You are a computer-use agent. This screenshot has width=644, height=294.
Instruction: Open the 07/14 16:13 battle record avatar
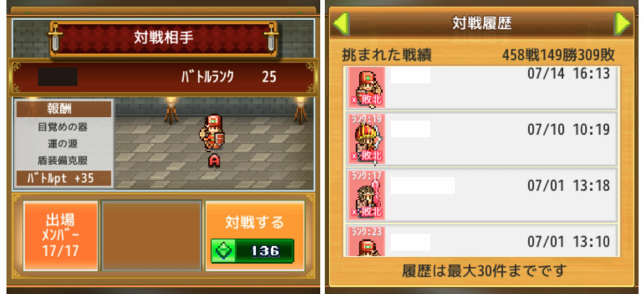(367, 88)
